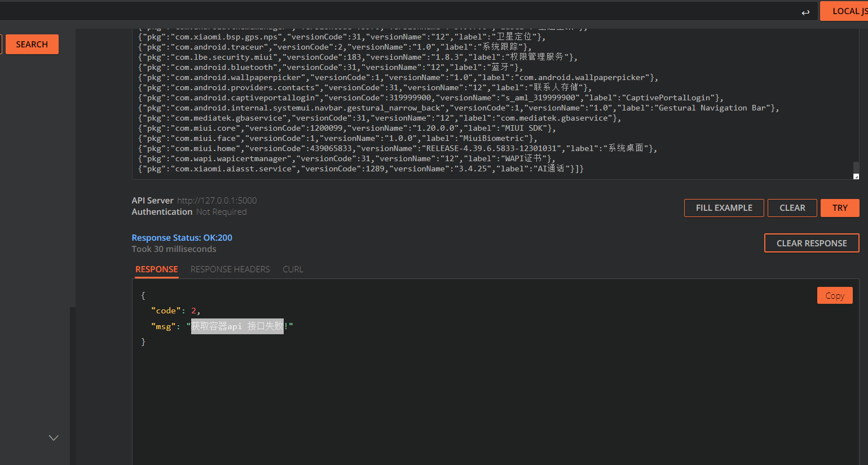Click the "code" value 2 in response JSON
The image size is (868, 465).
coord(193,311)
